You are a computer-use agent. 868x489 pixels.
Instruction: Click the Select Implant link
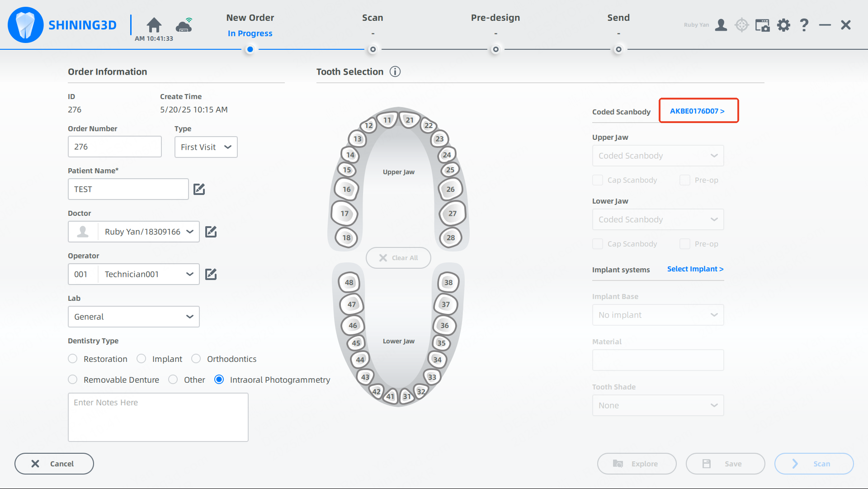[695, 269]
